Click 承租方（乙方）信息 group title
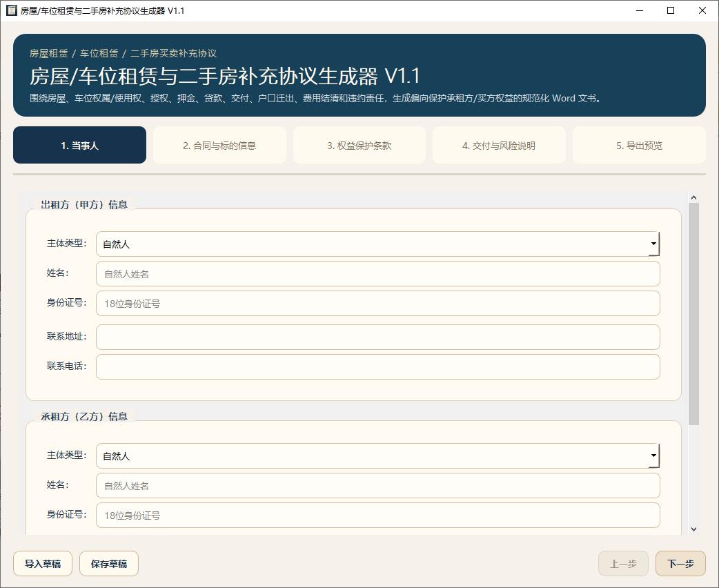Viewport: 719px width, 588px height. 84,416
